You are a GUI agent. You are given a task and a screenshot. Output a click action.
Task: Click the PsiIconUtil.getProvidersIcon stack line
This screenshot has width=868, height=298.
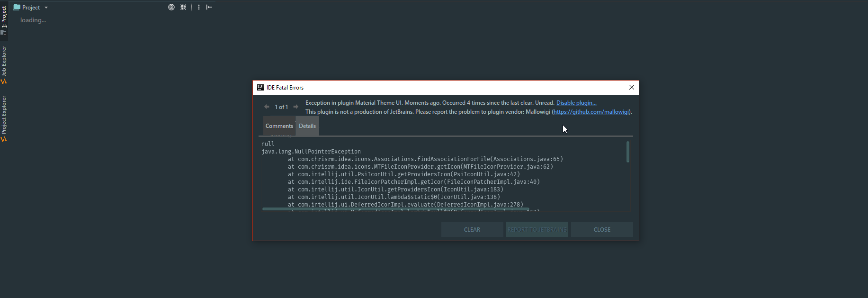click(x=404, y=174)
